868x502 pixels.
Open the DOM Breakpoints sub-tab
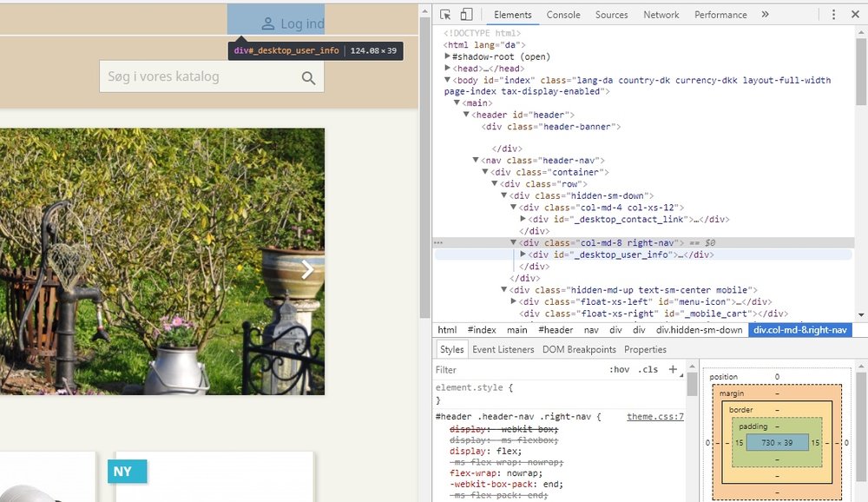point(579,350)
